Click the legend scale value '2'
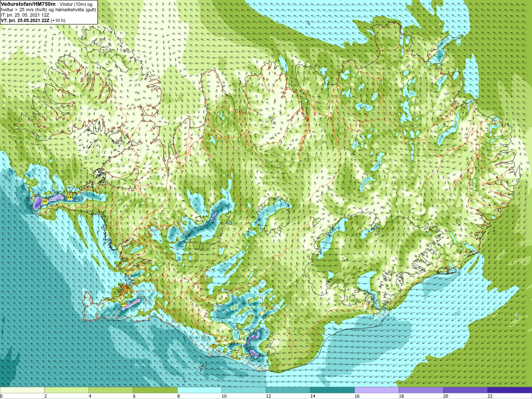Viewport: 532px width, 399px height. tap(46, 396)
